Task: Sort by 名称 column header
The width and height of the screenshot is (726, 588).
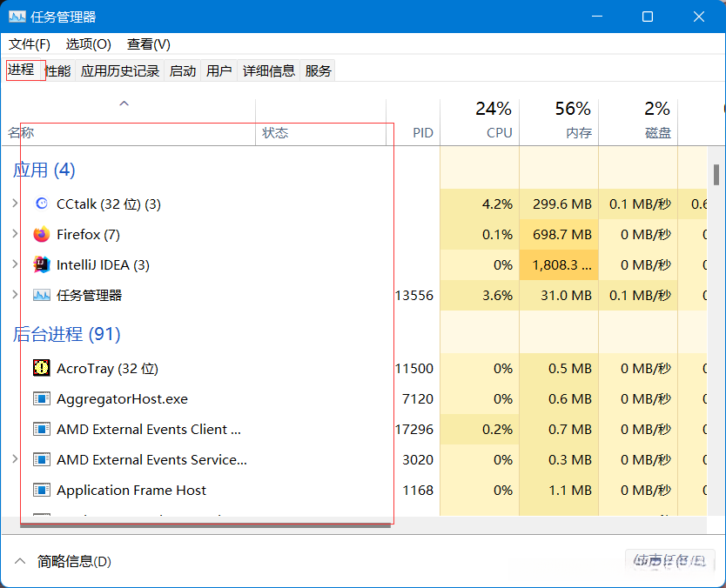Action: coord(22,133)
